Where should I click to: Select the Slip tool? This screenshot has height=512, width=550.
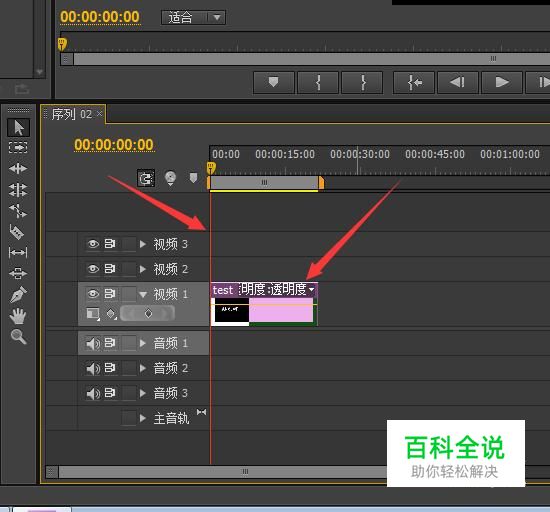click(18, 252)
